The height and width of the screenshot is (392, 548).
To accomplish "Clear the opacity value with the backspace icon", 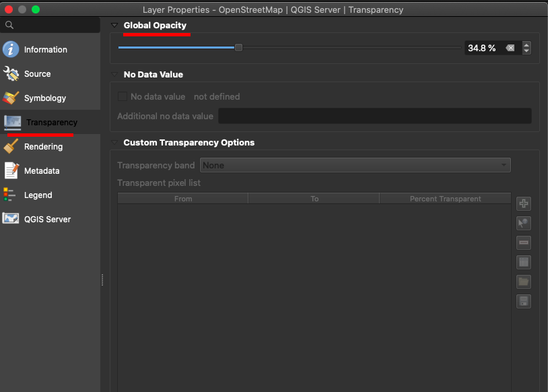I will tap(510, 48).
